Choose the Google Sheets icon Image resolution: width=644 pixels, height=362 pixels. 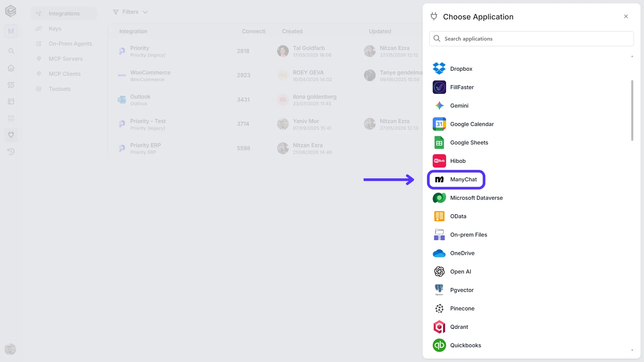tap(439, 142)
